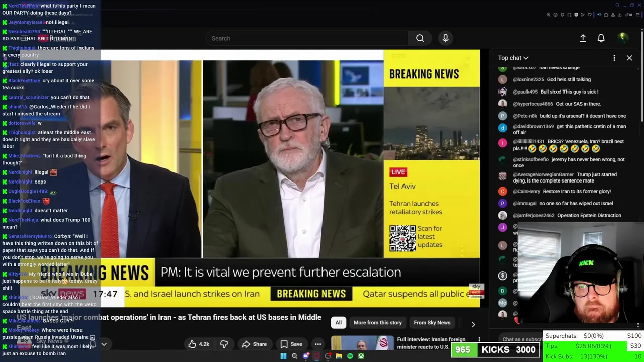Open Discord taskbar icon

coord(305,356)
